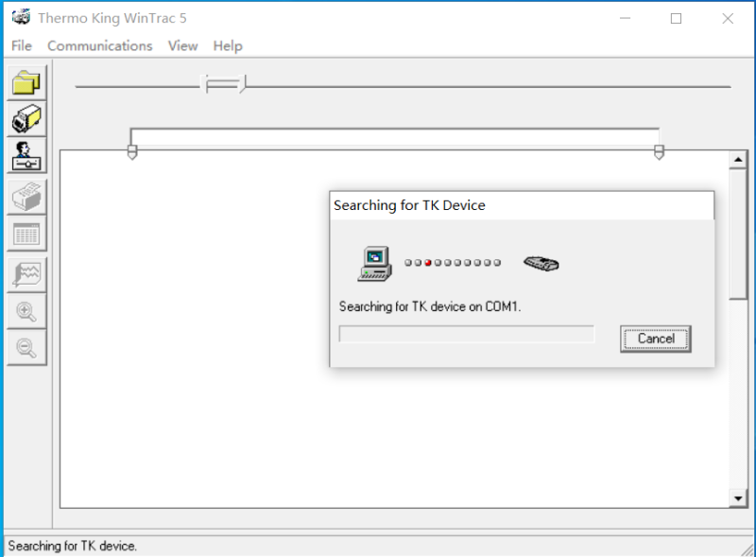Click the red progress dot indicator
Screen dimensions: 756x557
pos(428,262)
